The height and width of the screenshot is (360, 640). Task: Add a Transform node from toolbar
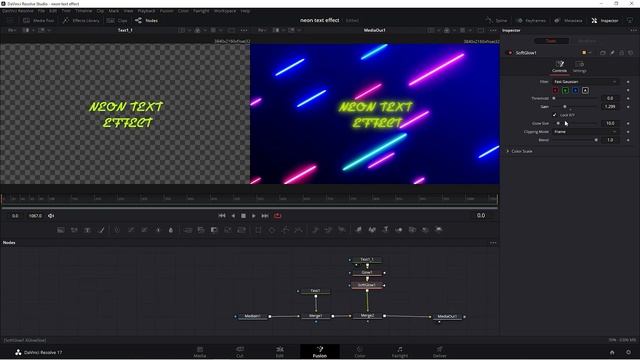tap(241, 230)
